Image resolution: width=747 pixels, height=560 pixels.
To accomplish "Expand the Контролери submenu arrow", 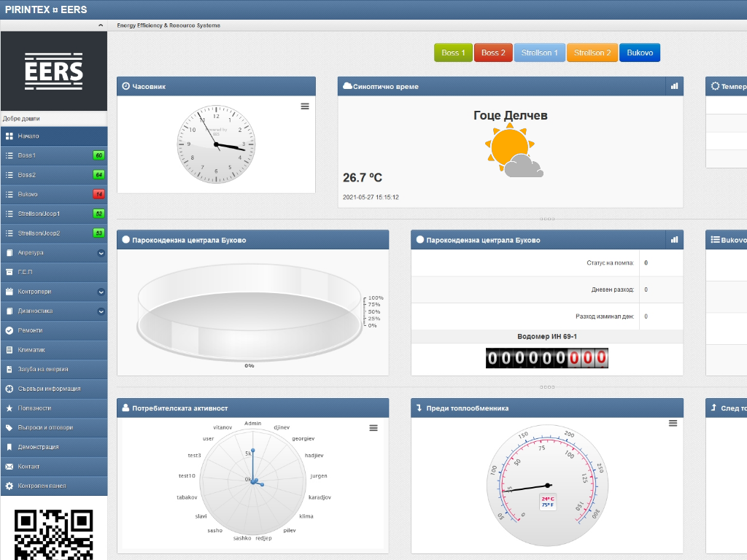I will pyautogui.click(x=101, y=292).
